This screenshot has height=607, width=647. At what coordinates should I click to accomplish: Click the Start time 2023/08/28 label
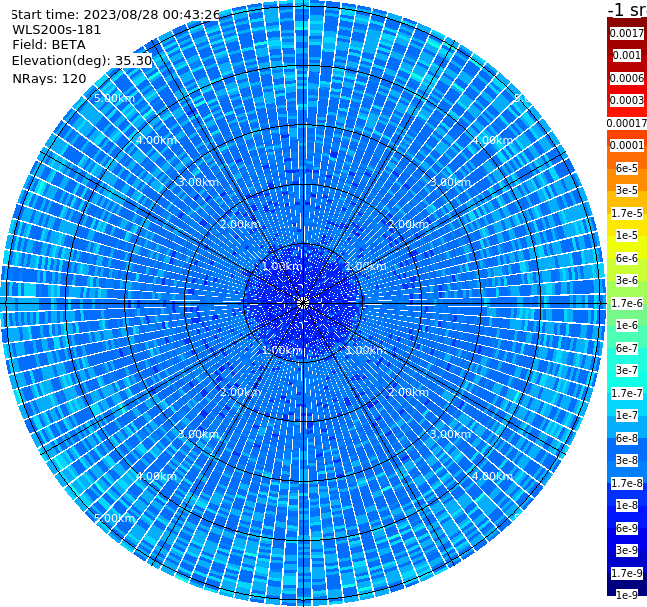point(115,14)
